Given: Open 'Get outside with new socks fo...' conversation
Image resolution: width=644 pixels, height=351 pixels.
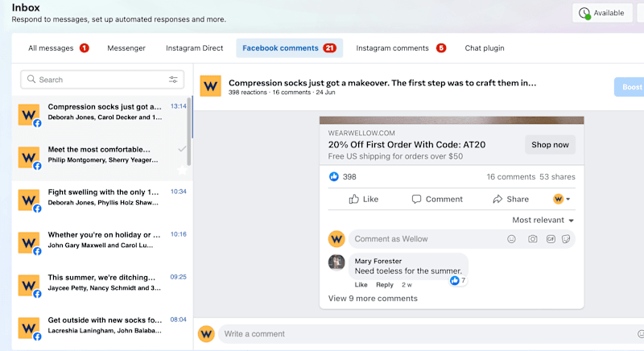Looking at the screenshot, I should tap(102, 329).
